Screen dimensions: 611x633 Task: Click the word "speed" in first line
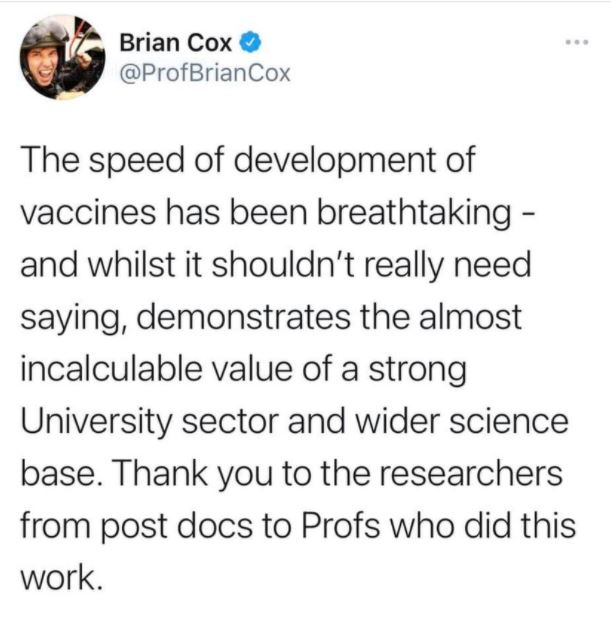click(x=137, y=161)
